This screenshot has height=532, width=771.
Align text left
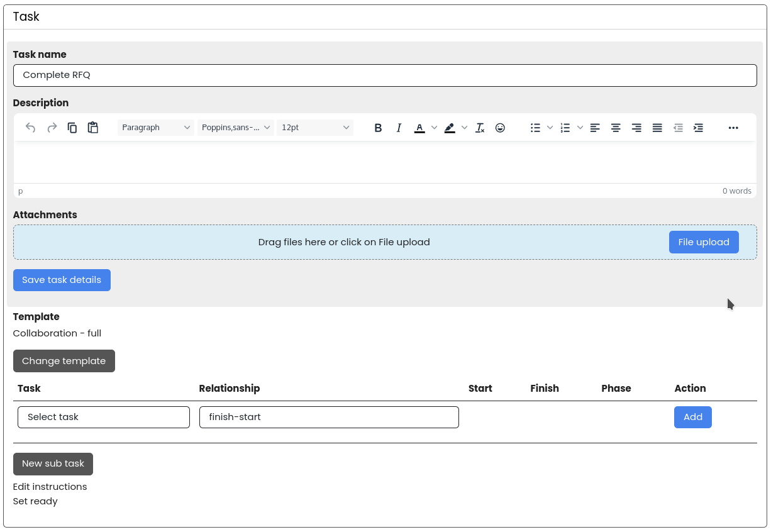point(595,128)
